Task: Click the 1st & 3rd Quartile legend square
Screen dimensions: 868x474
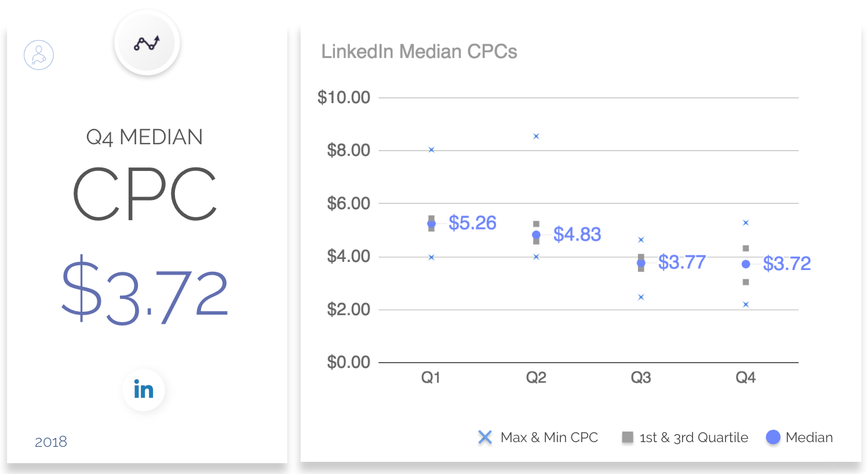Action: point(628,437)
